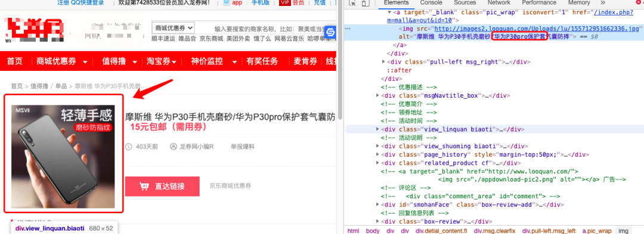This screenshot has height=234, width=644.
Task: Click the three-dots gutter icon on selected img row
Action: [348, 29]
